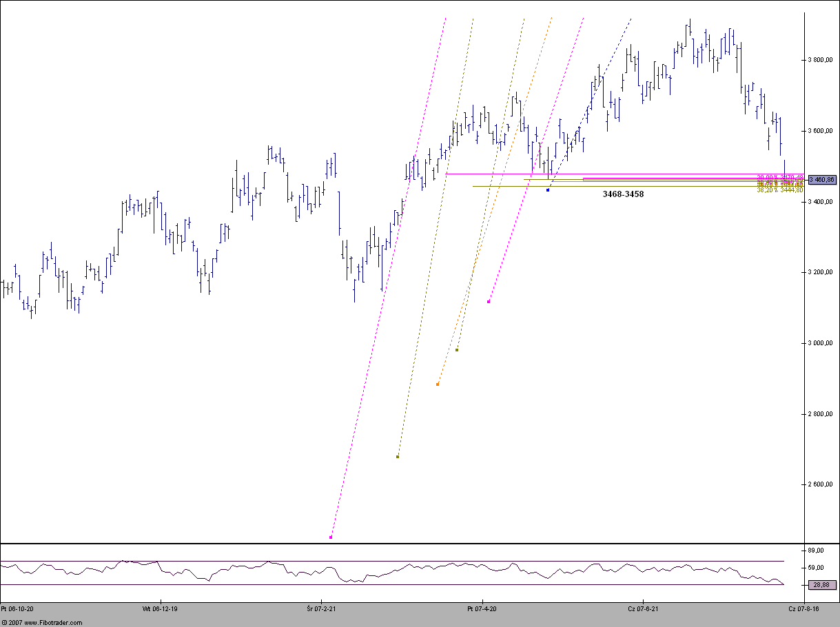Click the Śr 07-2-21 date label
The width and height of the screenshot is (840, 627).
(x=321, y=609)
